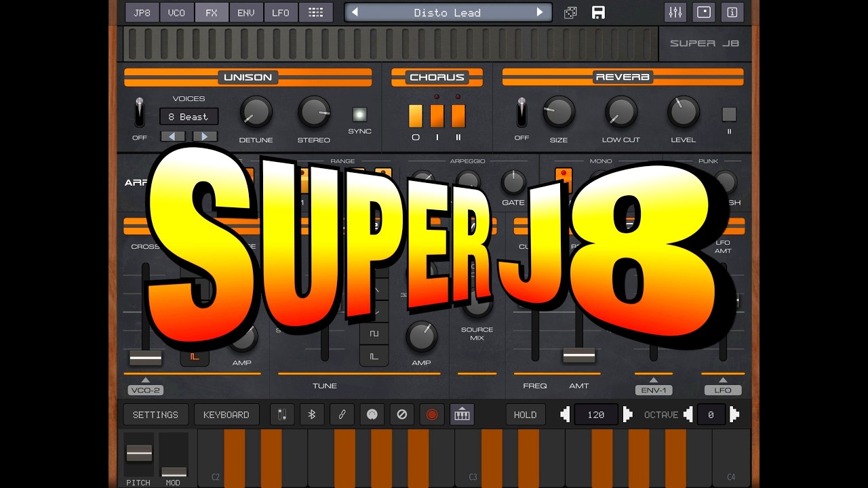Screen dimensions: 868x488
Task: Expand the ENV-1 source selector
Action: 654,390
